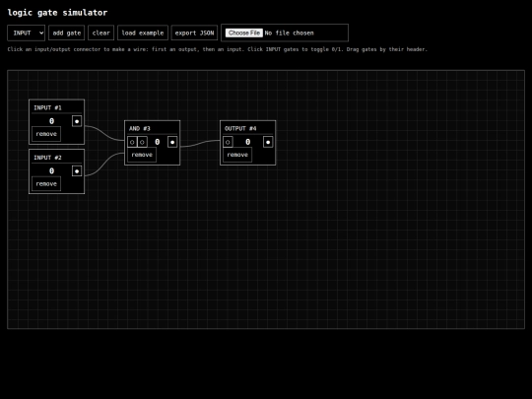Toggle the value of INPUT #1
The image size is (532, 399).
coord(51,121)
